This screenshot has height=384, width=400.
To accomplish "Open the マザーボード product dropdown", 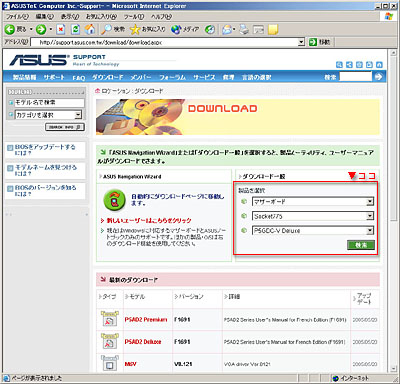I will coord(313,201).
